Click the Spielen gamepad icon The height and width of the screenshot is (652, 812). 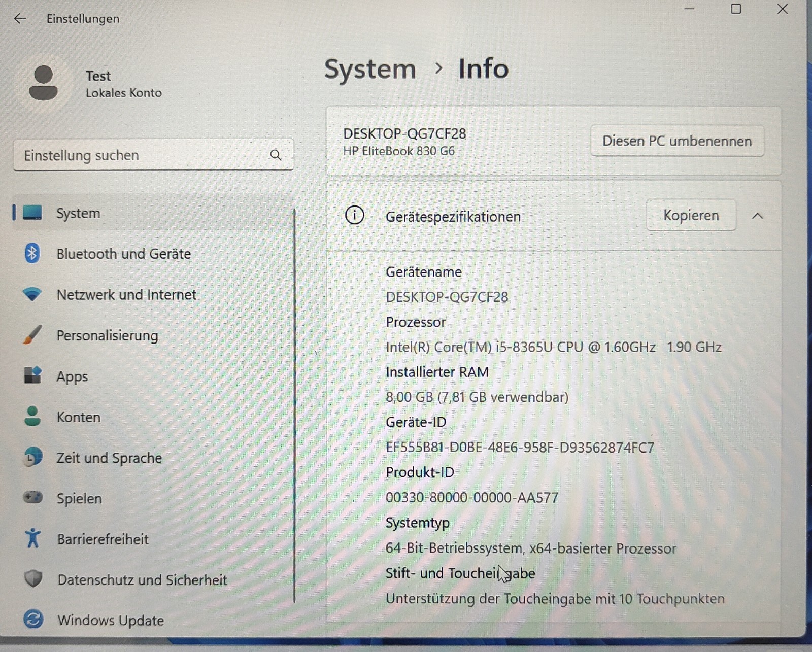coord(33,497)
